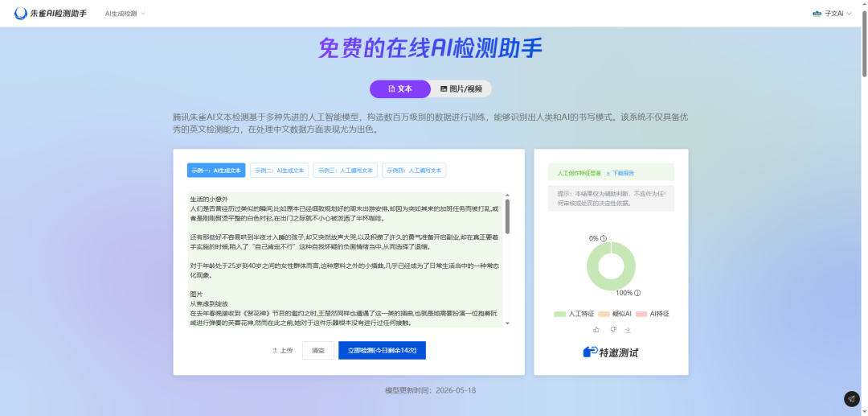This screenshot has height=416, width=868.
Task: Select 示例三：人工编写文本 sample
Action: tap(346, 171)
